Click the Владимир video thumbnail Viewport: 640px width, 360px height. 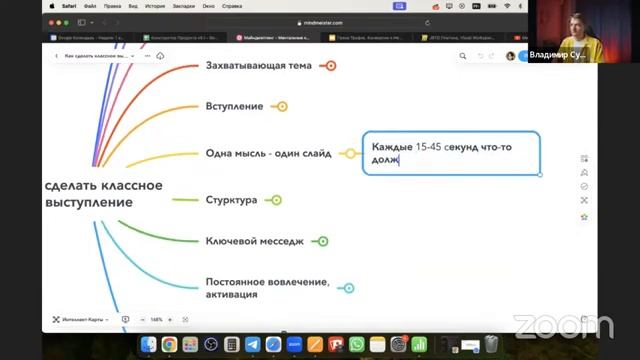pyautogui.click(x=584, y=31)
